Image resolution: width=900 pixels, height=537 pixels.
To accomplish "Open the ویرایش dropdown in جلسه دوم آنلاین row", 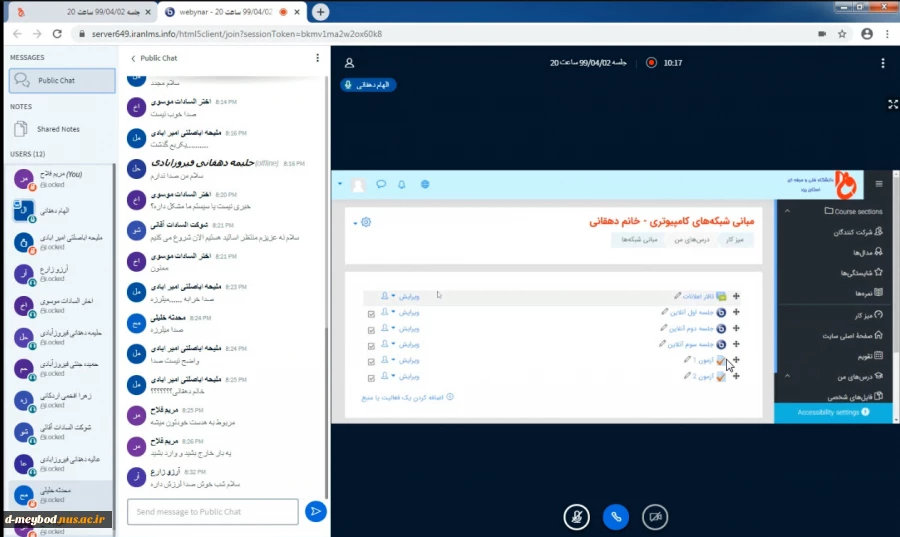I will click(405, 328).
